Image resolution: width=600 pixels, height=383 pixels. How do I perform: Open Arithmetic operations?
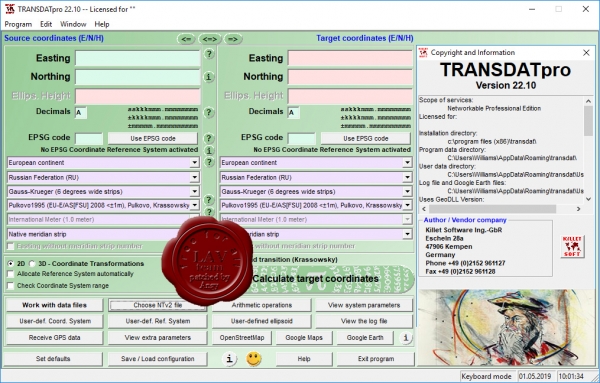click(x=262, y=305)
